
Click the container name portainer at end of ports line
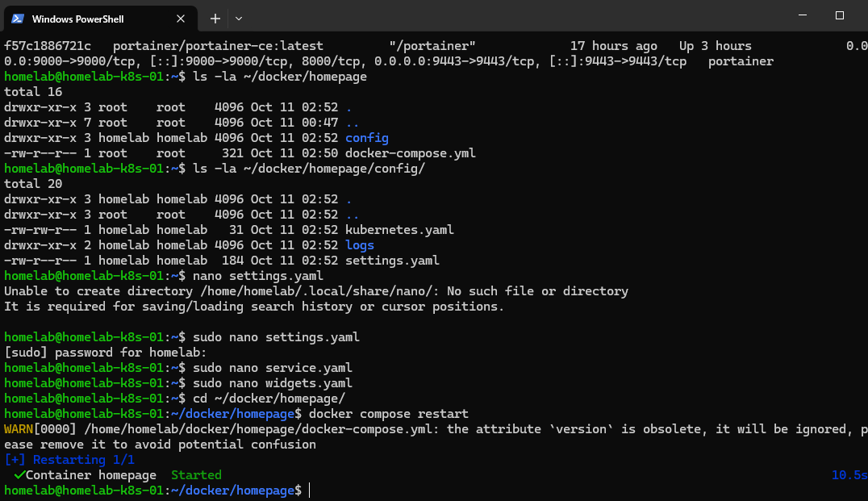pyautogui.click(x=741, y=61)
